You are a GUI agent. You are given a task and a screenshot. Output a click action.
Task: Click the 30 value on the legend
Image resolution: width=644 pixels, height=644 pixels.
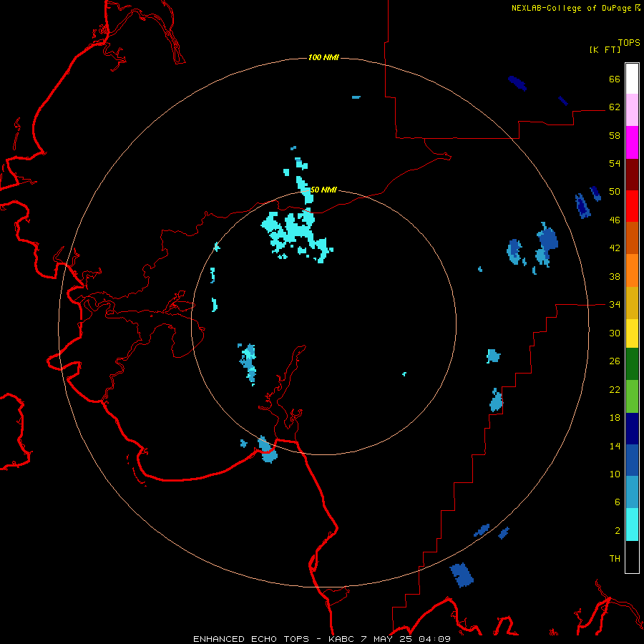[x=615, y=333]
